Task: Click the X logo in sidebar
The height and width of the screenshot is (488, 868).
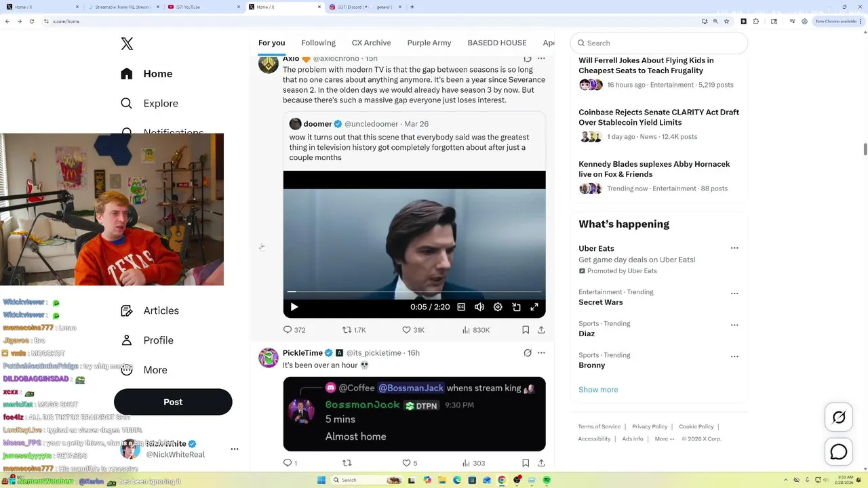Action: click(x=127, y=44)
